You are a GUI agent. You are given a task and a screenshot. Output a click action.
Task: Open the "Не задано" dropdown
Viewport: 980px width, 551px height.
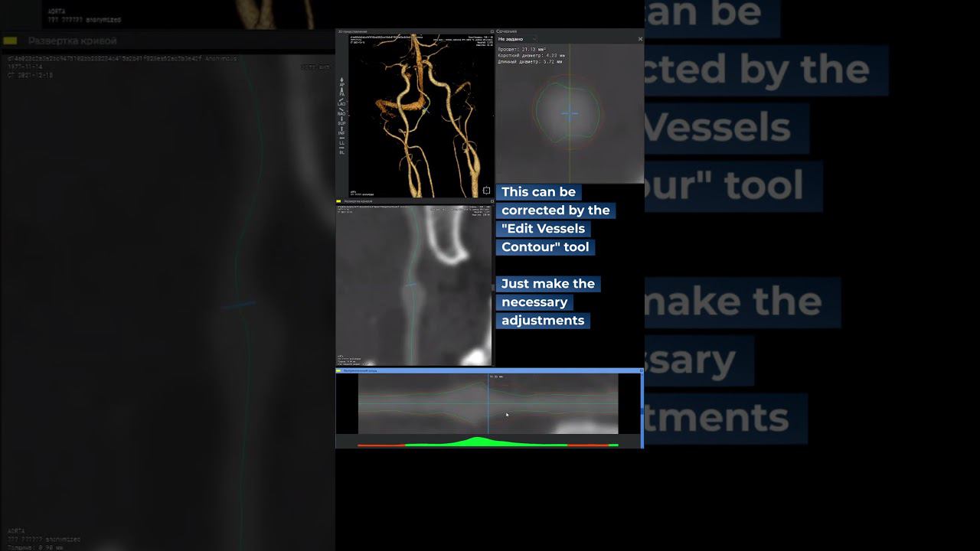(515, 39)
